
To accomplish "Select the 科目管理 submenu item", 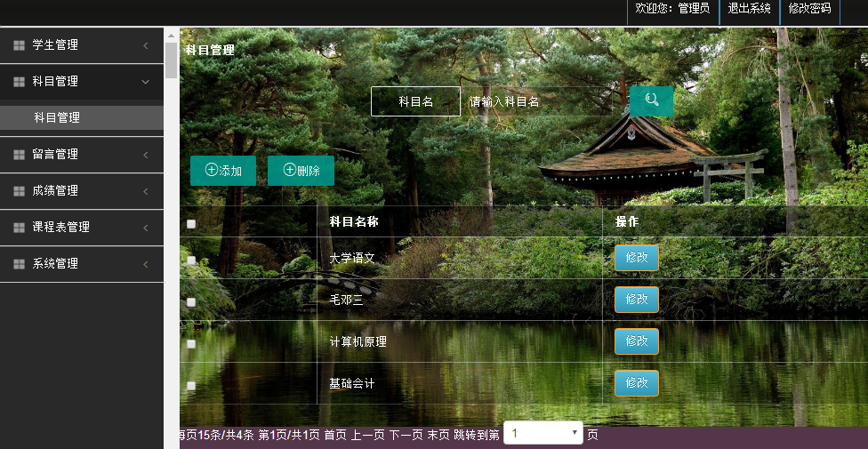I will tap(82, 118).
